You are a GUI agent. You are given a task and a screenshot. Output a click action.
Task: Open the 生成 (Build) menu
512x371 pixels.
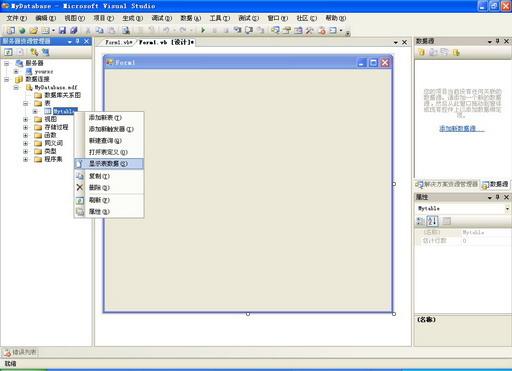coord(132,18)
